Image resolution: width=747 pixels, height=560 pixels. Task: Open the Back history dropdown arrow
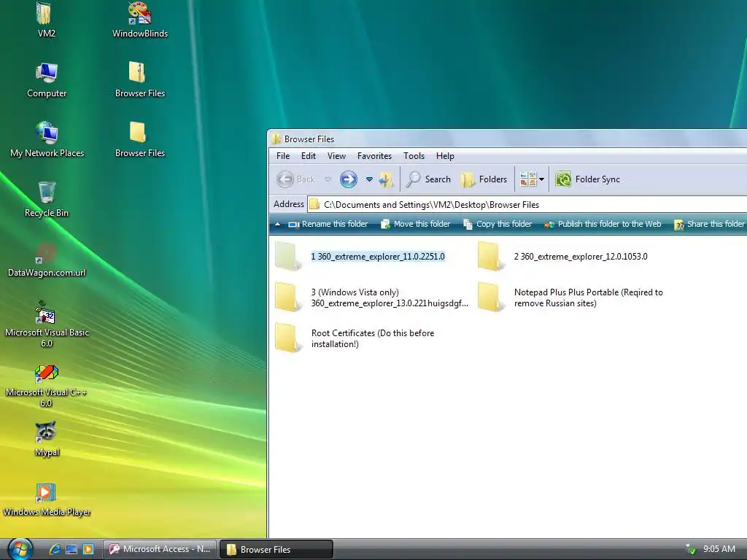click(328, 179)
